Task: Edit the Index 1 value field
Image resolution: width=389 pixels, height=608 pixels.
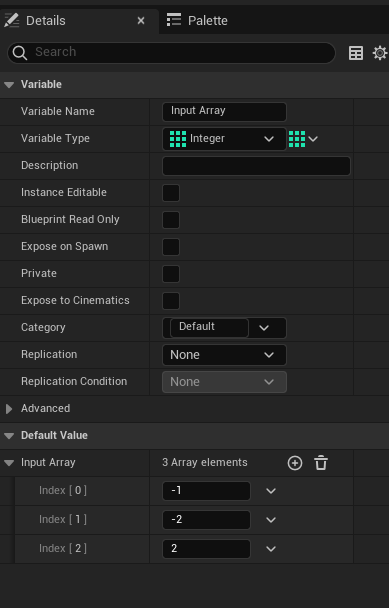Action: (x=206, y=520)
